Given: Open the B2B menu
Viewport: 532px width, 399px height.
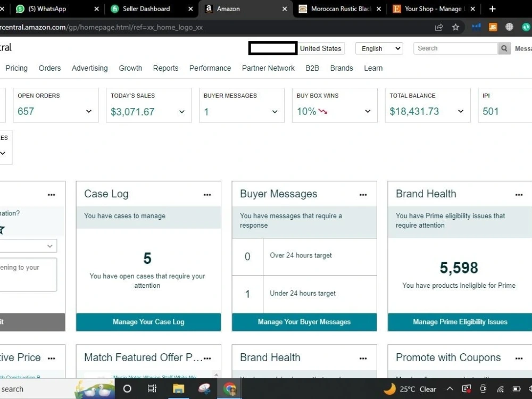Looking at the screenshot, I should (312, 68).
